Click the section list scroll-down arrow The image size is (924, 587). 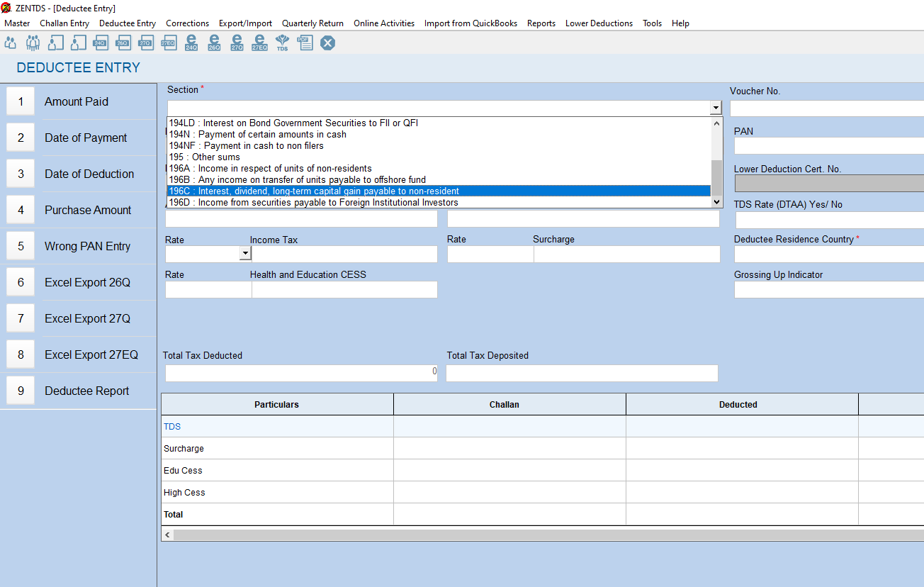point(716,202)
